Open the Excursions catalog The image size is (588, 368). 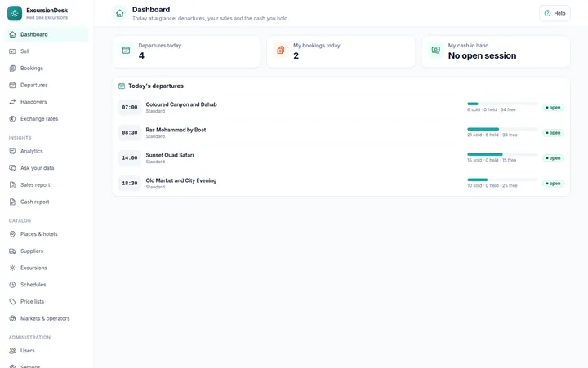[x=47, y=268]
